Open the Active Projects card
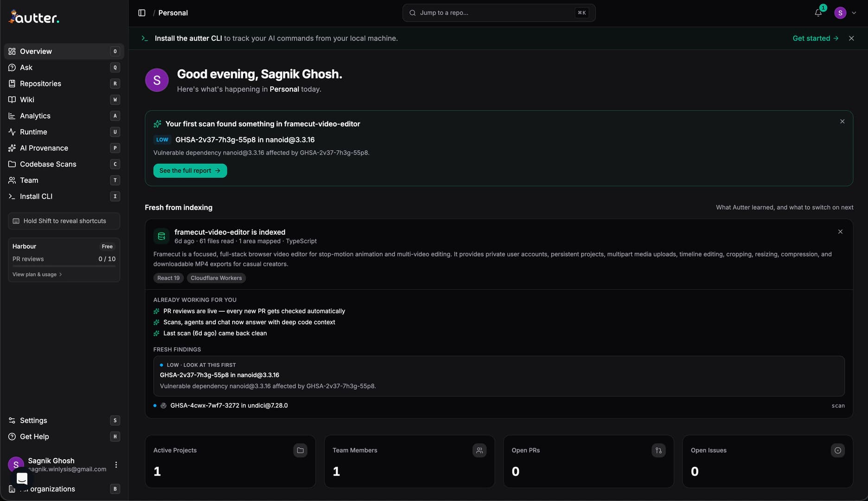The image size is (868, 501). 230,462
